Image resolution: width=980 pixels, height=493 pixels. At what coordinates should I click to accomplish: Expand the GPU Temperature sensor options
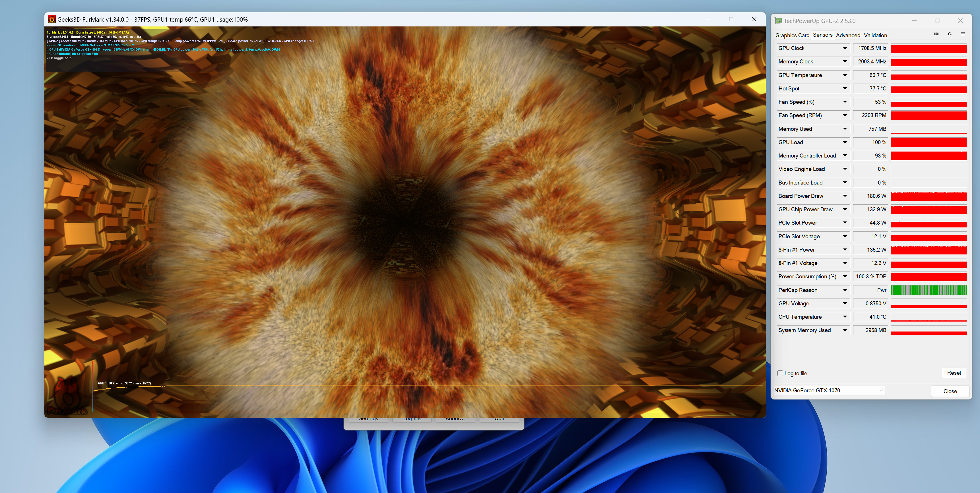coord(845,75)
